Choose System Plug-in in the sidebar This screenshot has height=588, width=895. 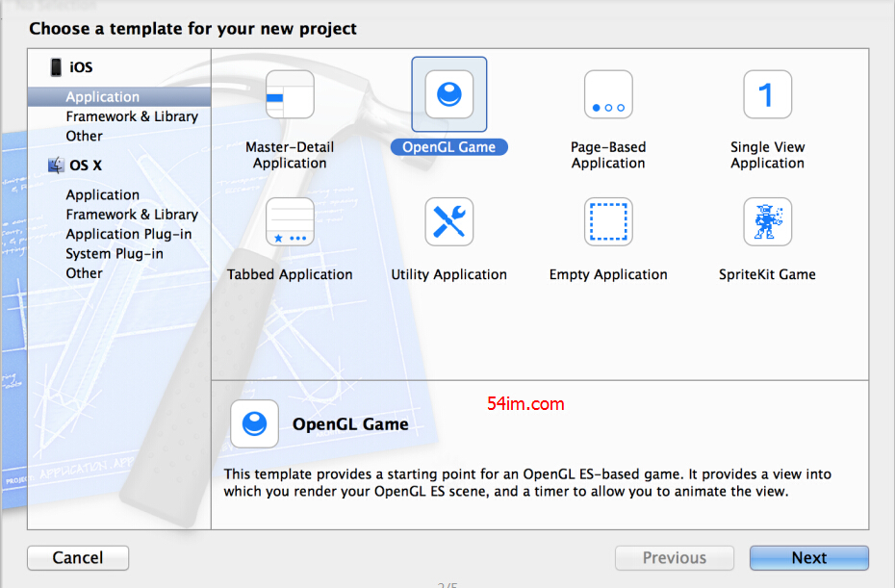(114, 254)
